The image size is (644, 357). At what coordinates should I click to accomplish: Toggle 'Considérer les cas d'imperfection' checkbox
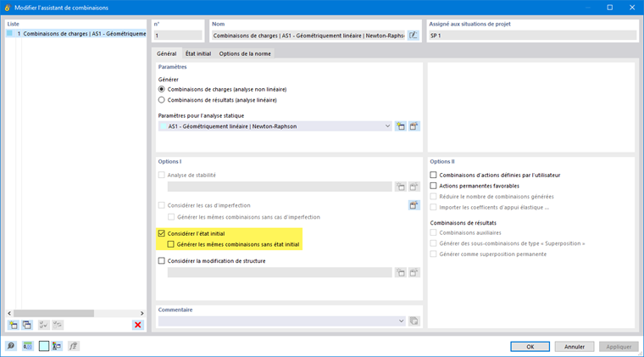(x=161, y=205)
